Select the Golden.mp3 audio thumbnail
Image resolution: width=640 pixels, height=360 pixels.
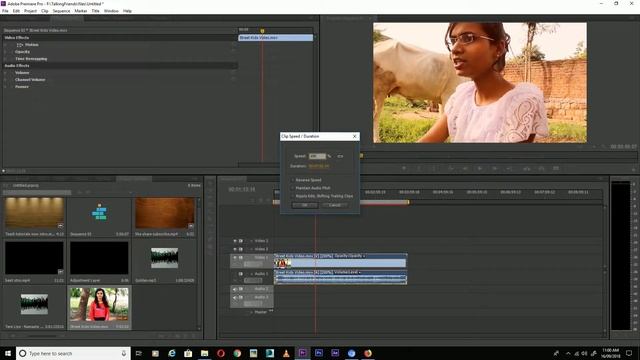click(164, 258)
